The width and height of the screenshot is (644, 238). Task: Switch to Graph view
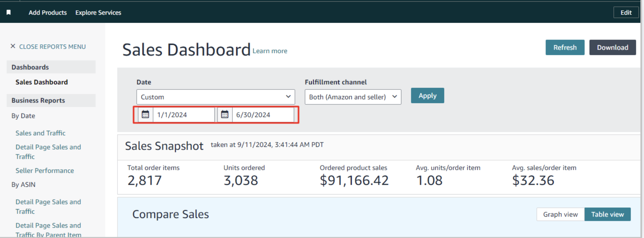[x=560, y=214]
